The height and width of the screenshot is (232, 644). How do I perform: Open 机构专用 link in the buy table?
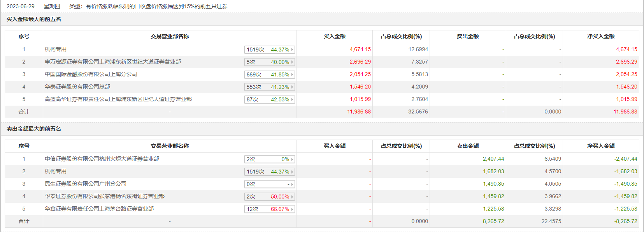click(56, 49)
